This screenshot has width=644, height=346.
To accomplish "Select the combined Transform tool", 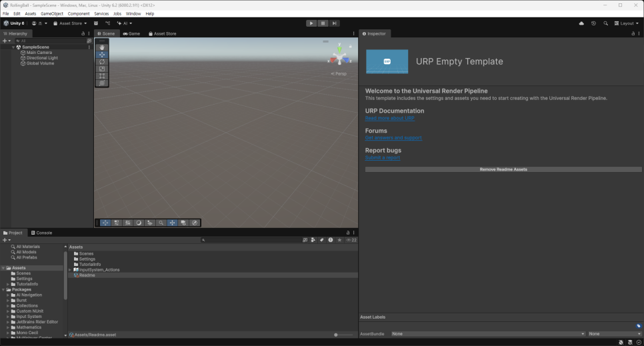I will coord(102,83).
